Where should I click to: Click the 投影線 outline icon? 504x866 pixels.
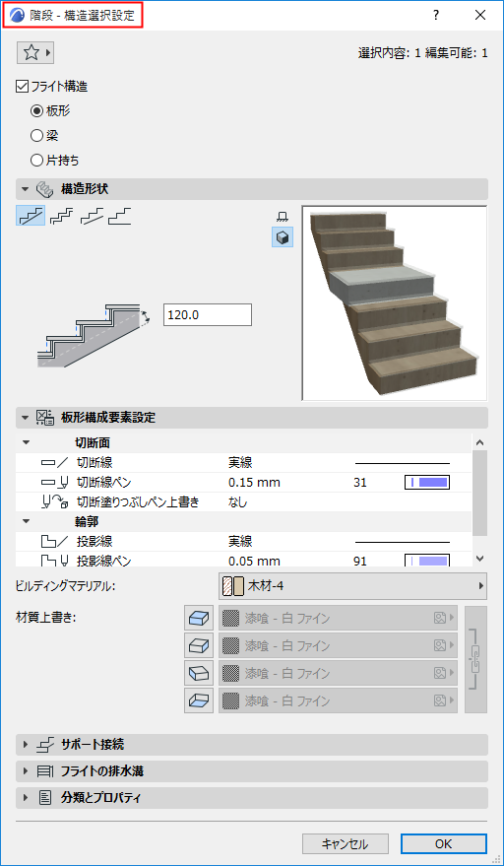click(x=55, y=542)
